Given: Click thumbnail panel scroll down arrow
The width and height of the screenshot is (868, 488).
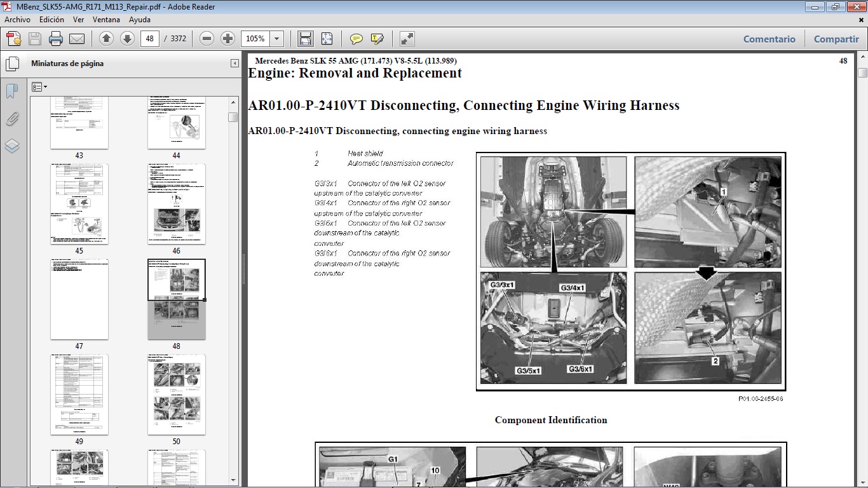Looking at the screenshot, I should (233, 480).
